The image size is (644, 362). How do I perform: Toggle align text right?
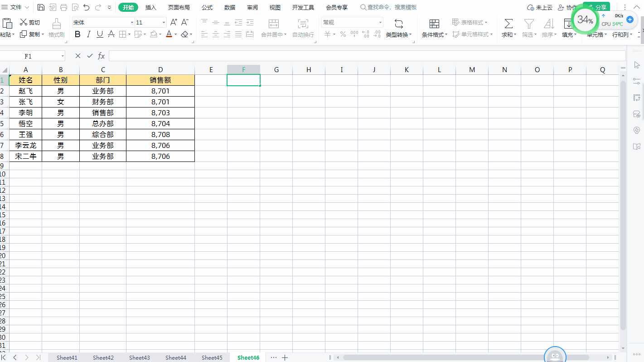click(x=227, y=34)
